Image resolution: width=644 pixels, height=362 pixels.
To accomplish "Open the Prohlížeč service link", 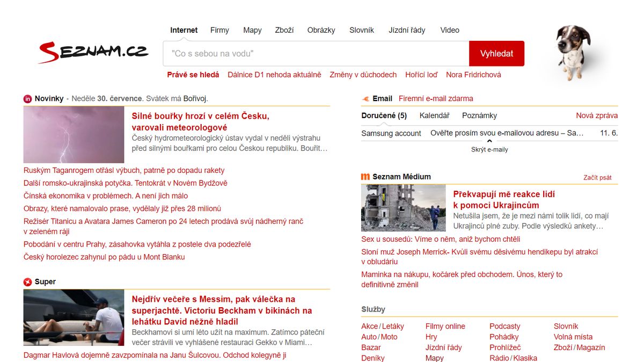I will coord(505,347).
